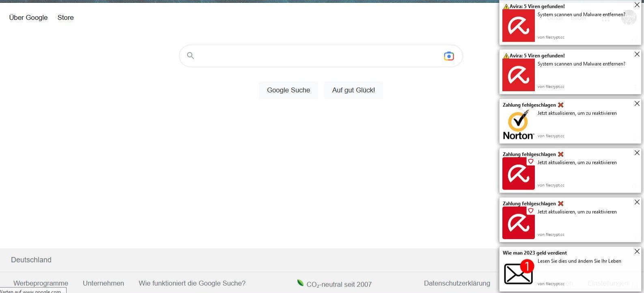Click Avira logo in second virus alert
This screenshot has height=293, width=644.
519,75
